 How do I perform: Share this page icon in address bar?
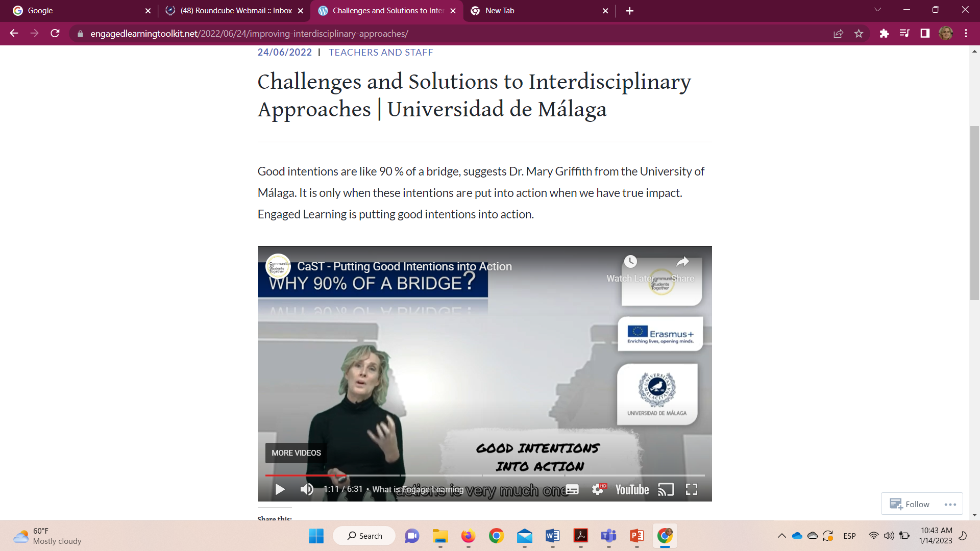click(838, 34)
